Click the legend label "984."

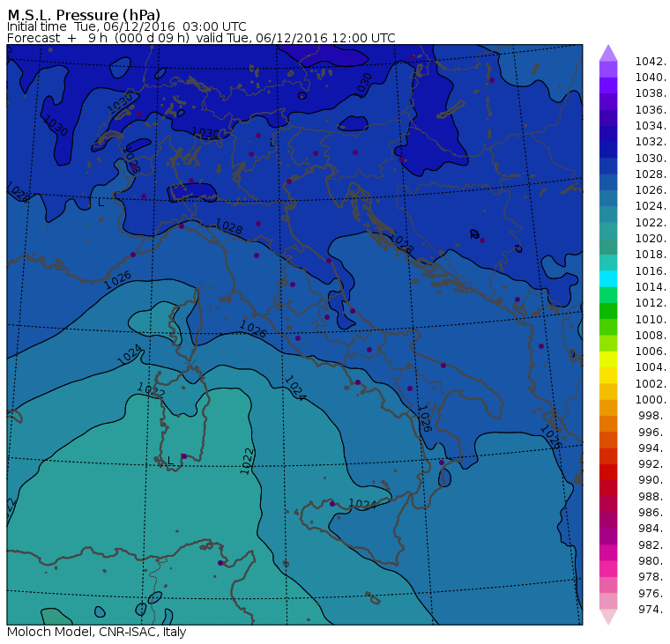(653, 529)
